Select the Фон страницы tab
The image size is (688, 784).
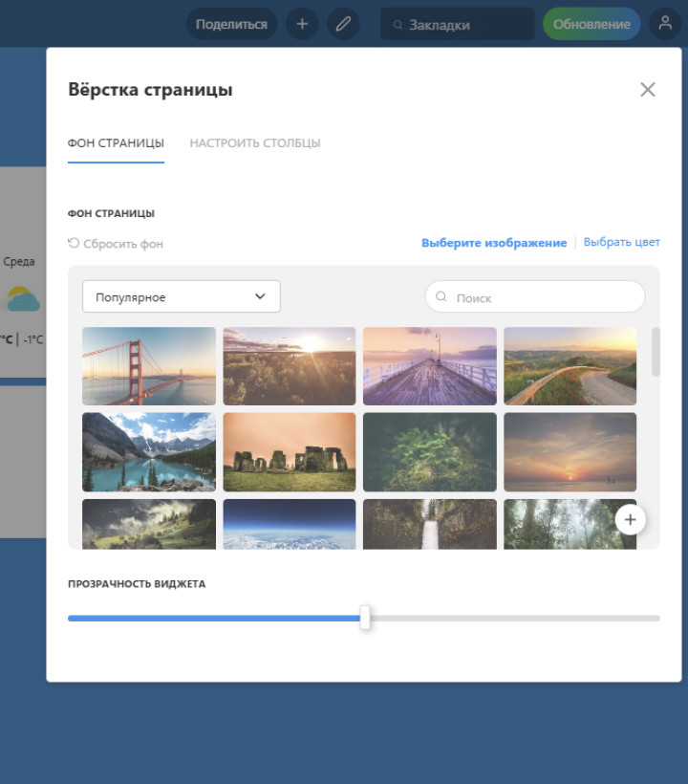116,143
